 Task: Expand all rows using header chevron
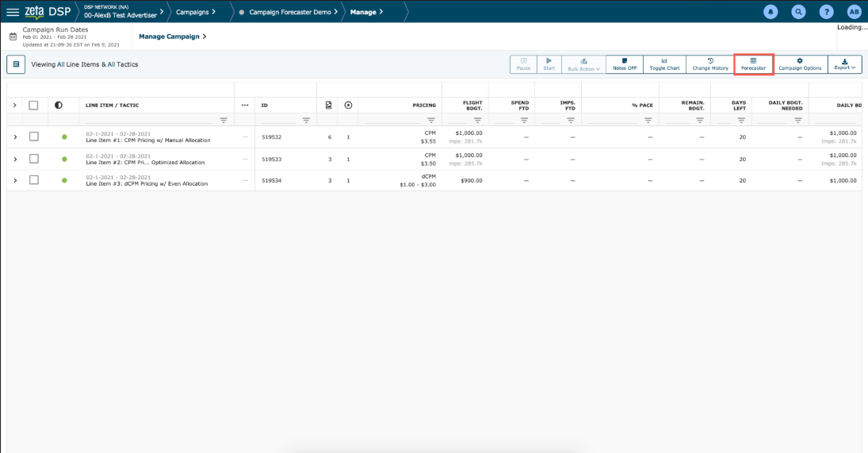click(15, 105)
